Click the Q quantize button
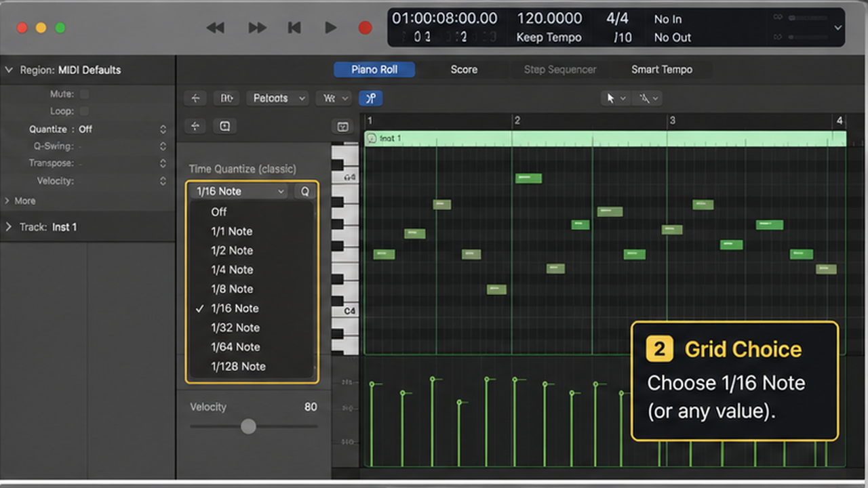 [x=304, y=191]
